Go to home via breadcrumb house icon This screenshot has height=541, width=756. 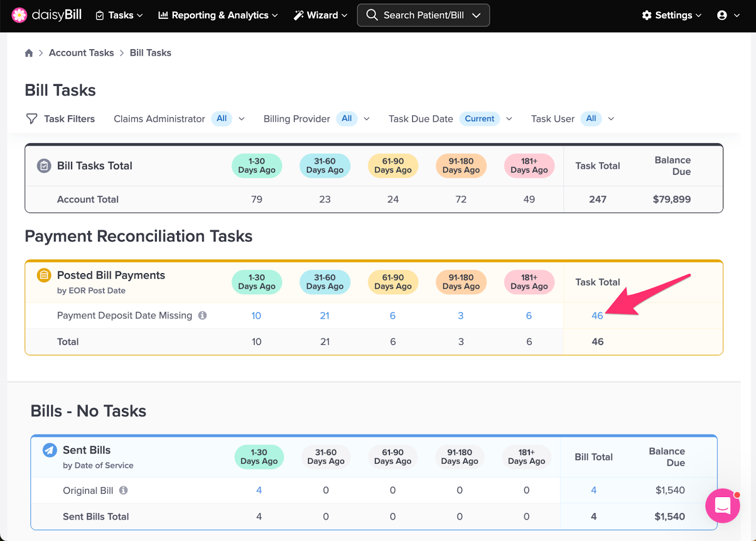[29, 53]
